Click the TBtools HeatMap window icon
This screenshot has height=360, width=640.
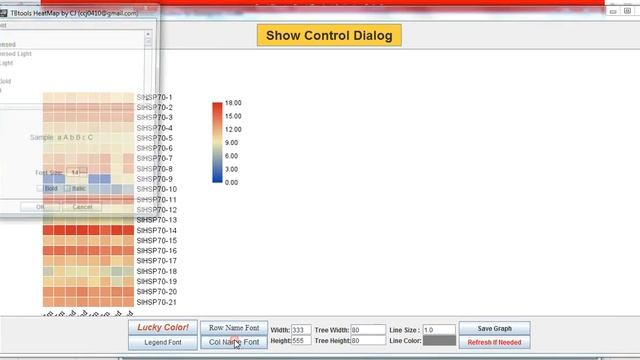click(x=4, y=13)
